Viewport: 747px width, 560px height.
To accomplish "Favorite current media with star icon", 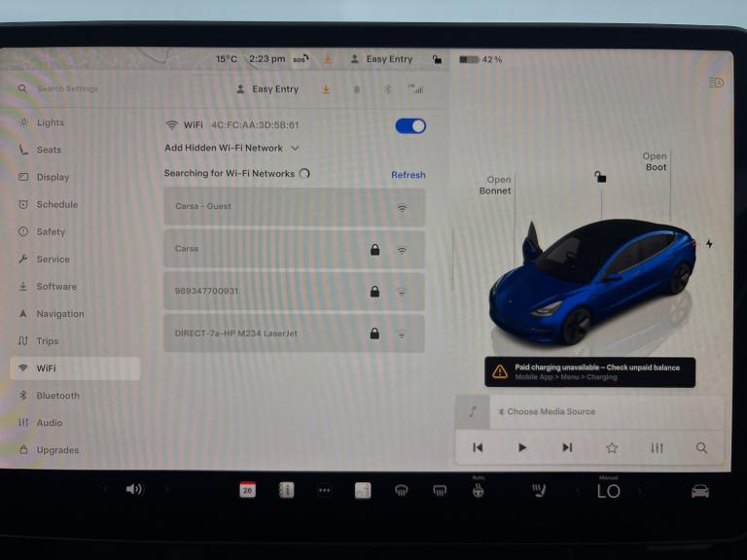I will [612, 447].
